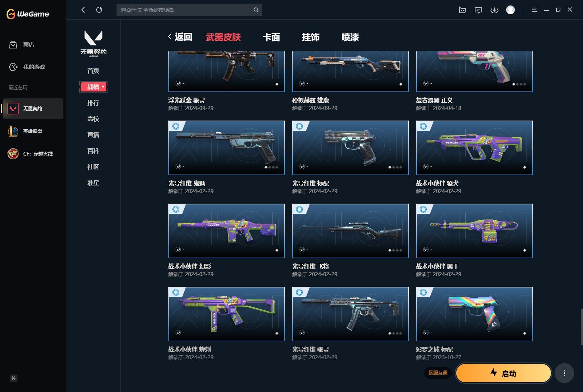The height and width of the screenshot is (392, 583).
Task: Open 英雄联盟 from recently played list
Action: (13, 131)
